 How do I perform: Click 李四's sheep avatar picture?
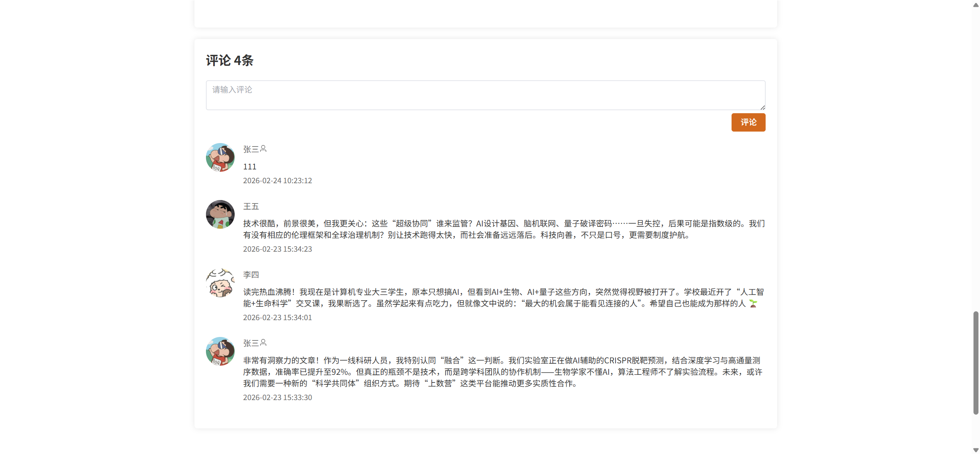click(220, 283)
